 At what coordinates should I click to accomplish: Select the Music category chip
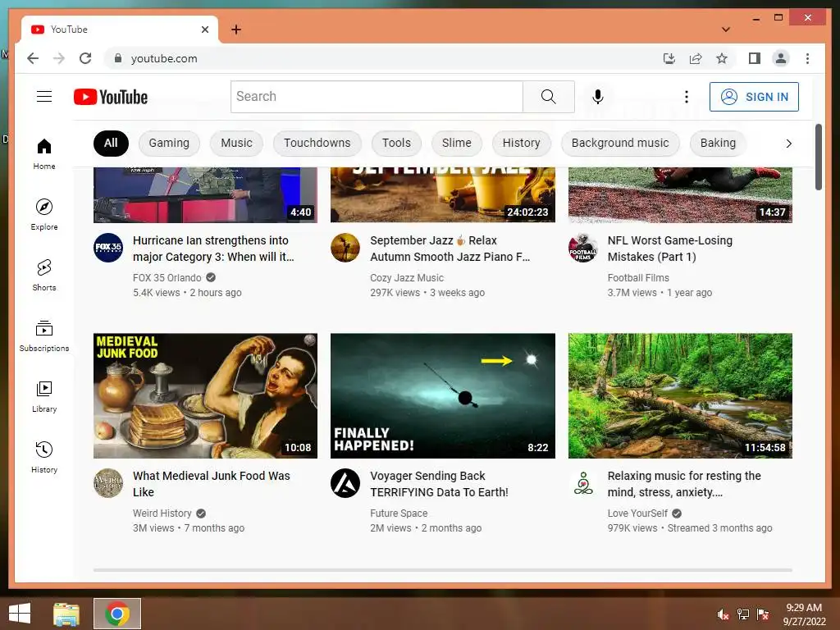point(236,143)
